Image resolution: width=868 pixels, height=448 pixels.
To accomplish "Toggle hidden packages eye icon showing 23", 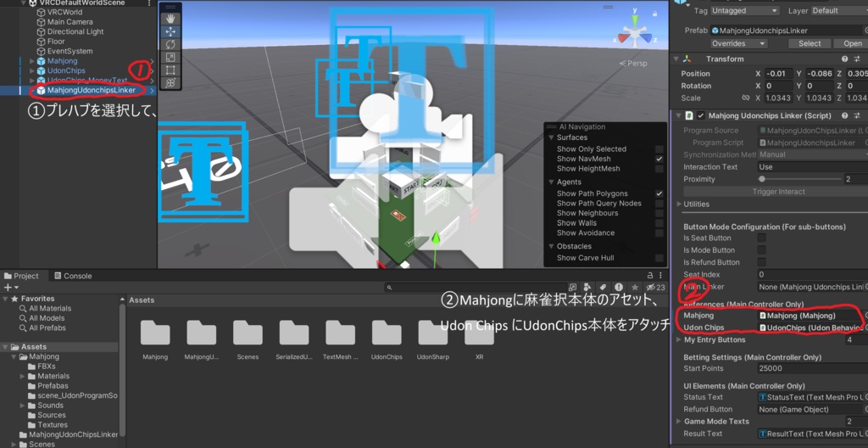I will (x=655, y=287).
